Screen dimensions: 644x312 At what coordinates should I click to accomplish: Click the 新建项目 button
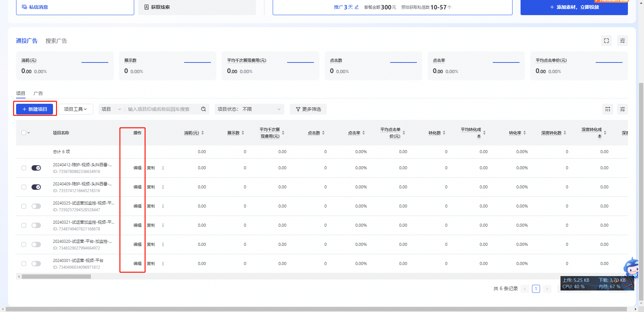(35, 109)
